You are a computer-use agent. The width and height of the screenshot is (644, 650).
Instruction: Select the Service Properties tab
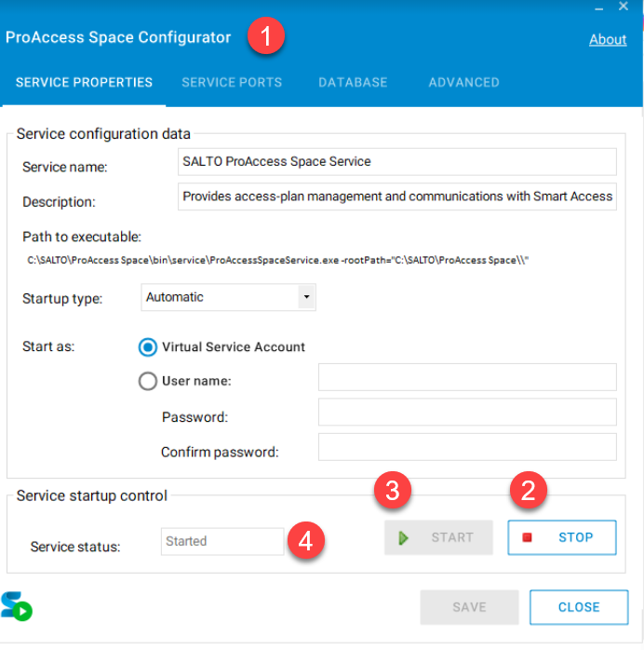[84, 82]
